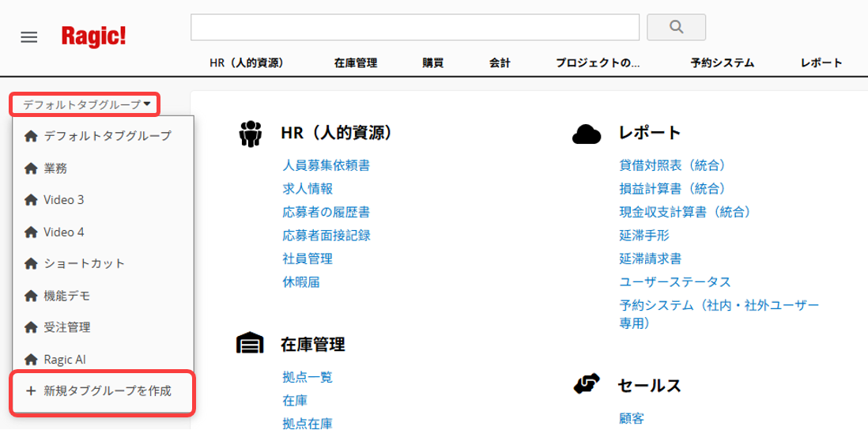The height and width of the screenshot is (434, 868).
Task: Open 延滞手形 link
Action: click(644, 236)
